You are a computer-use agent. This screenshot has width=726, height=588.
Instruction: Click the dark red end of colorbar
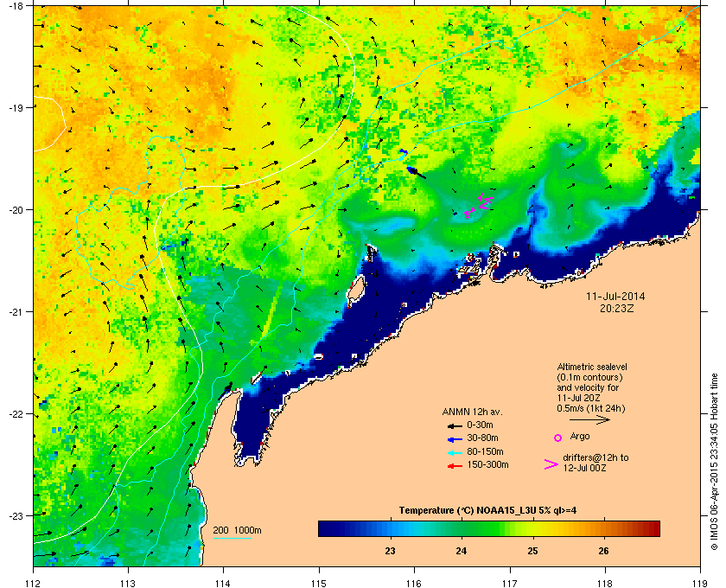[653, 528]
